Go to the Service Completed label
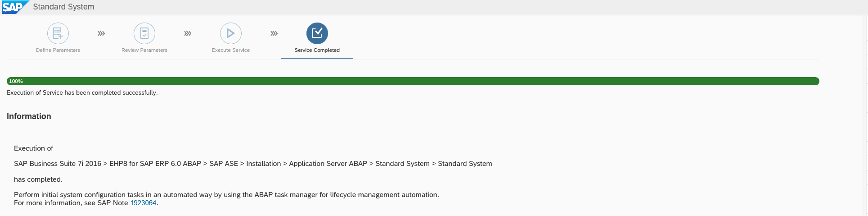868x216 pixels. click(x=317, y=50)
